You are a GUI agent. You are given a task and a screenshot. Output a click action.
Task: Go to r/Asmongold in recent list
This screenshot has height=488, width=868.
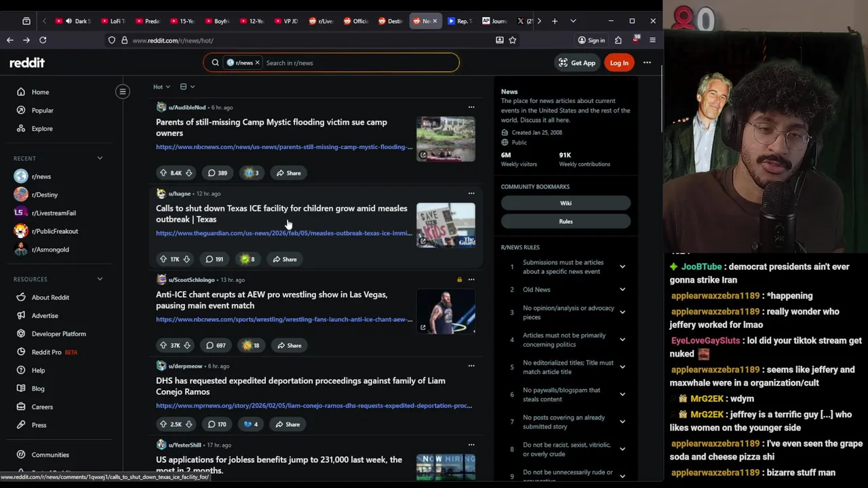50,249
